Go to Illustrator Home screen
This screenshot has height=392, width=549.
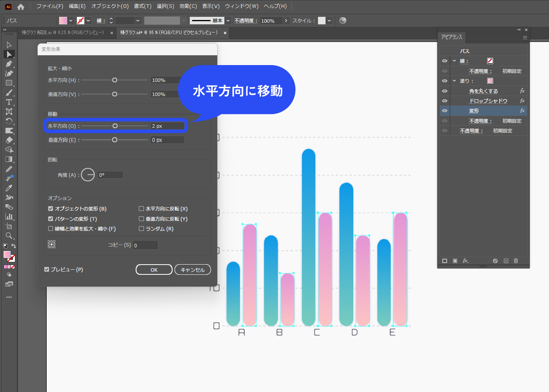[21, 7]
